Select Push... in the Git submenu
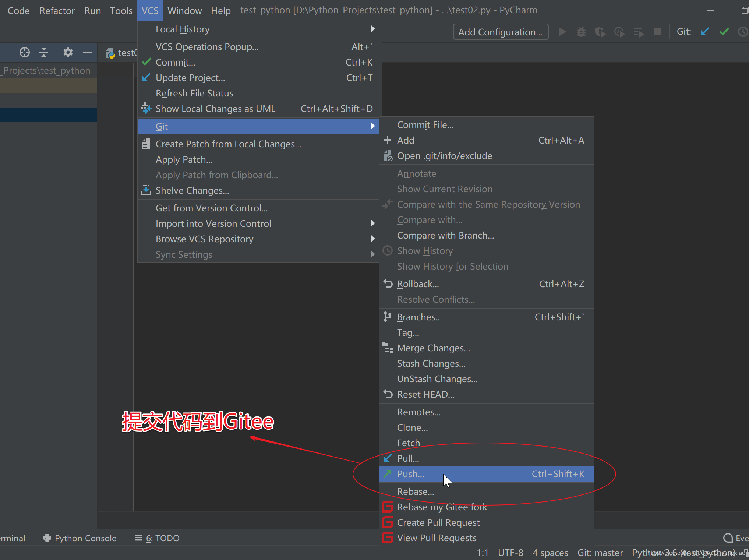749x560 pixels. [411, 474]
